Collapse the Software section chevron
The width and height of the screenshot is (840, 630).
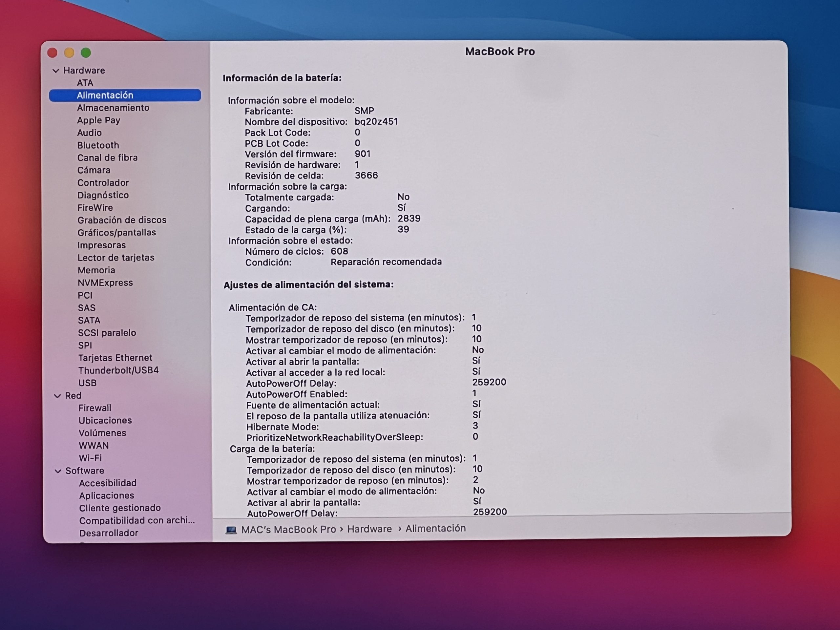[58, 471]
